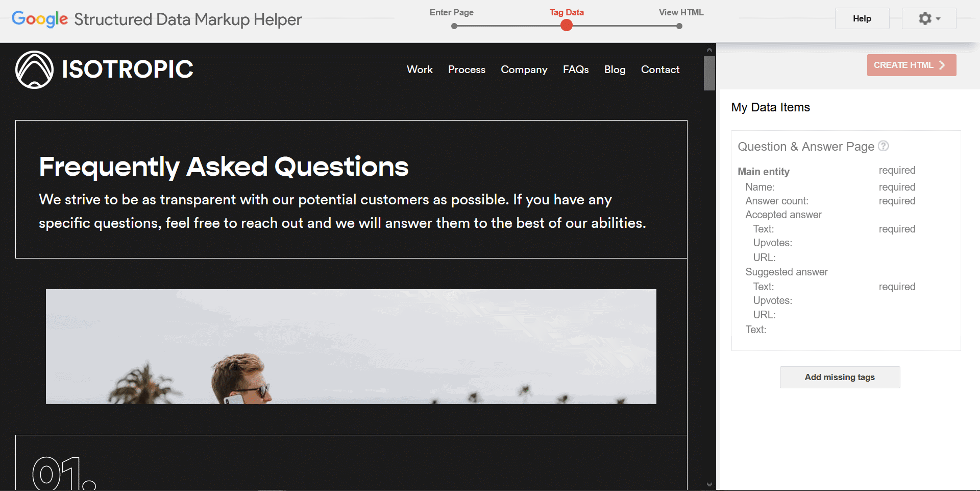The width and height of the screenshot is (980, 491).
Task: Go to the Enter Page step
Action: click(452, 12)
